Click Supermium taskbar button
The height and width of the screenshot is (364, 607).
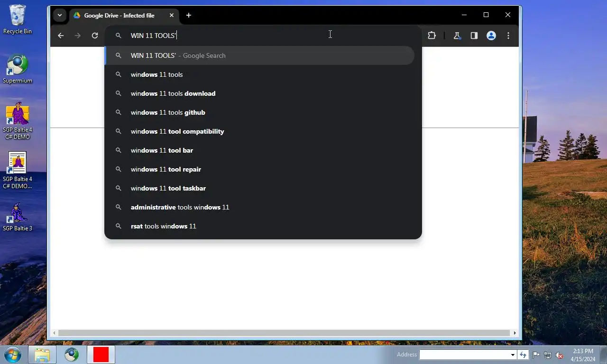click(72, 355)
